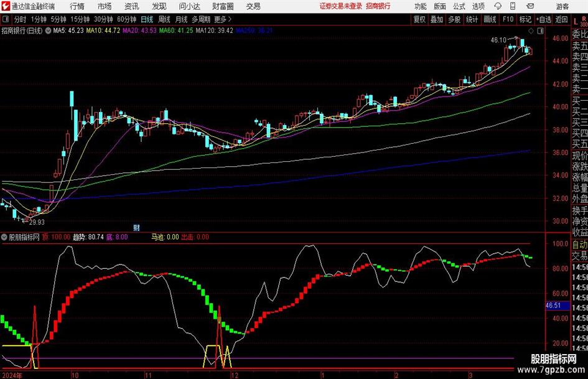This screenshot has width=588, height=379.
Task: Toggle the side panel icon at chart corner
Action: pos(540,30)
